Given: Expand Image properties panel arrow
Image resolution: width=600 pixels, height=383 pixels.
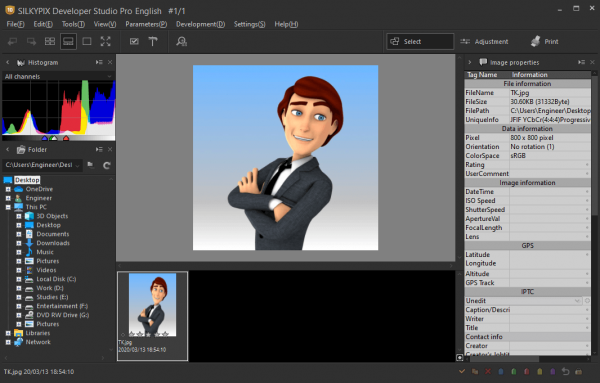Looking at the screenshot, I should [x=470, y=62].
